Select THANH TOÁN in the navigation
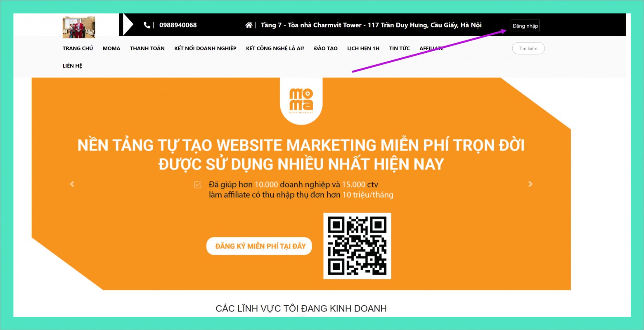Image resolution: width=644 pixels, height=330 pixels. point(147,49)
